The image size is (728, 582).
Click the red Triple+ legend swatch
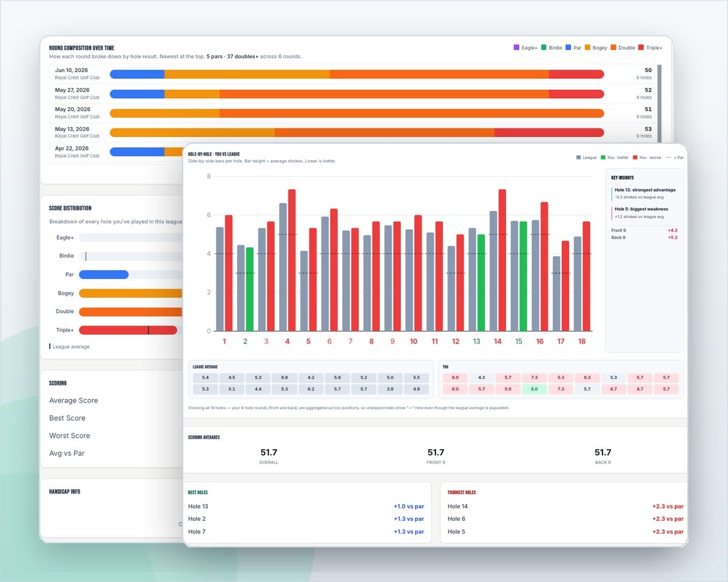pos(642,47)
